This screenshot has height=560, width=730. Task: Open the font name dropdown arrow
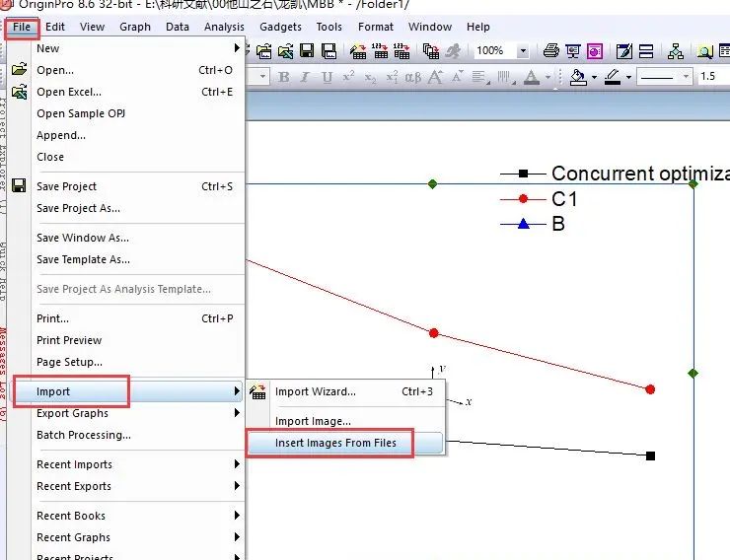pyautogui.click(x=262, y=76)
